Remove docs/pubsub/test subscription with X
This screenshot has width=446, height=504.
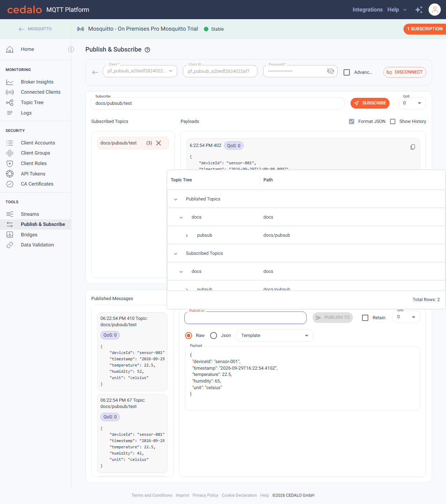[159, 143]
